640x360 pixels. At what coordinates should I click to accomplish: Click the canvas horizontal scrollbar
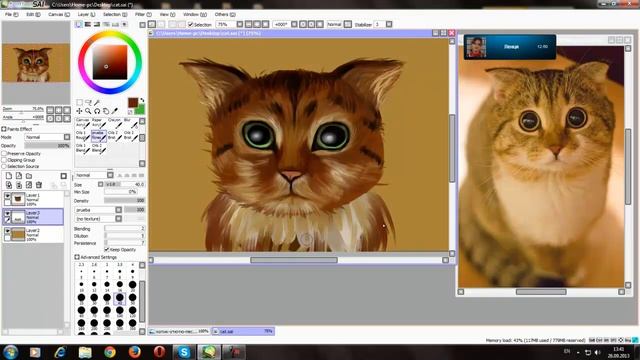coord(294,260)
